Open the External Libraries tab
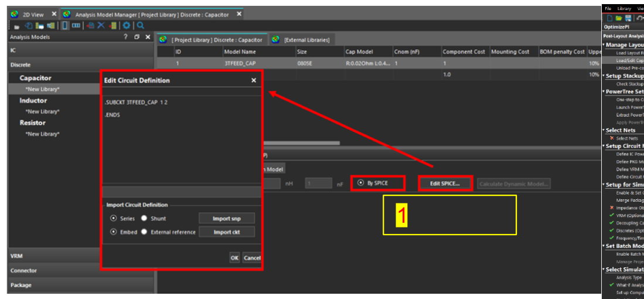 click(x=301, y=40)
